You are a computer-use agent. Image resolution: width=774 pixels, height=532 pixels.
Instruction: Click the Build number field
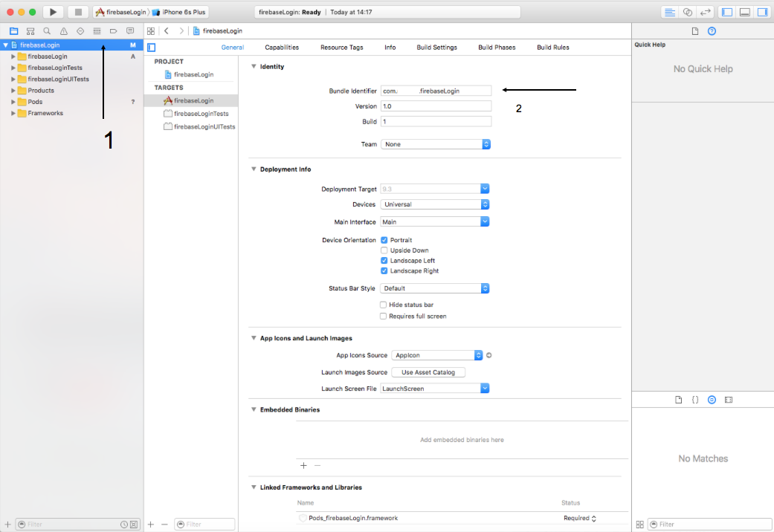436,121
